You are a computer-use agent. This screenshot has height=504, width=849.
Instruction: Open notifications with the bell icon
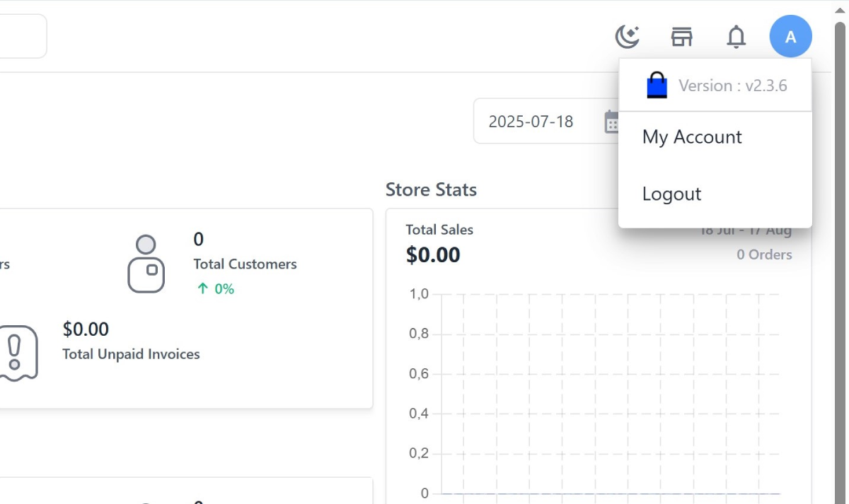point(736,37)
